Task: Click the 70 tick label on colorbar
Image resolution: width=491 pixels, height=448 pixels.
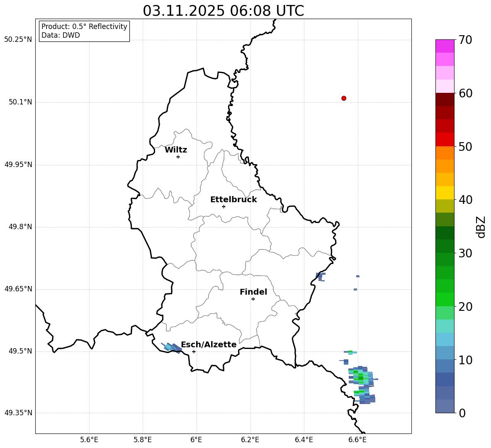Action: (465, 40)
